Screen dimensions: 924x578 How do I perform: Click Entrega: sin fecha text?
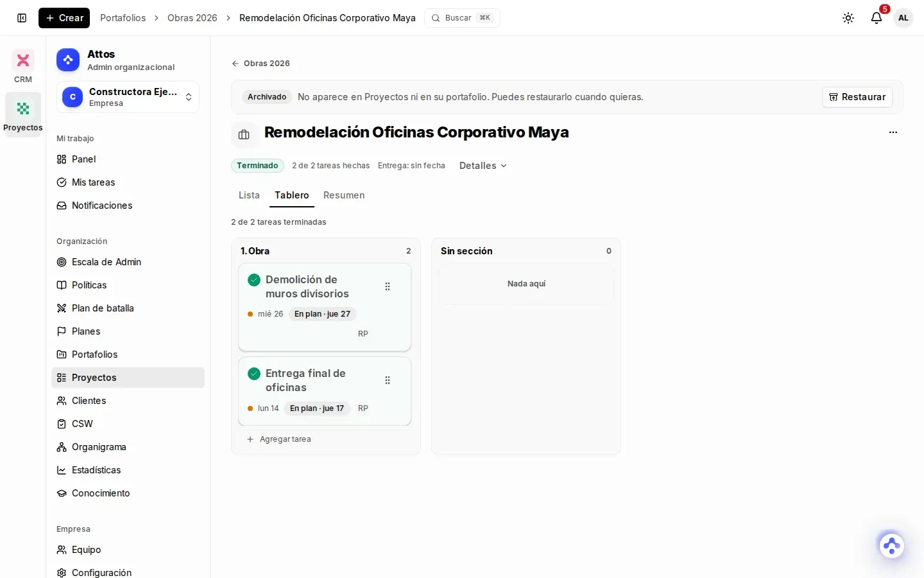(x=411, y=166)
